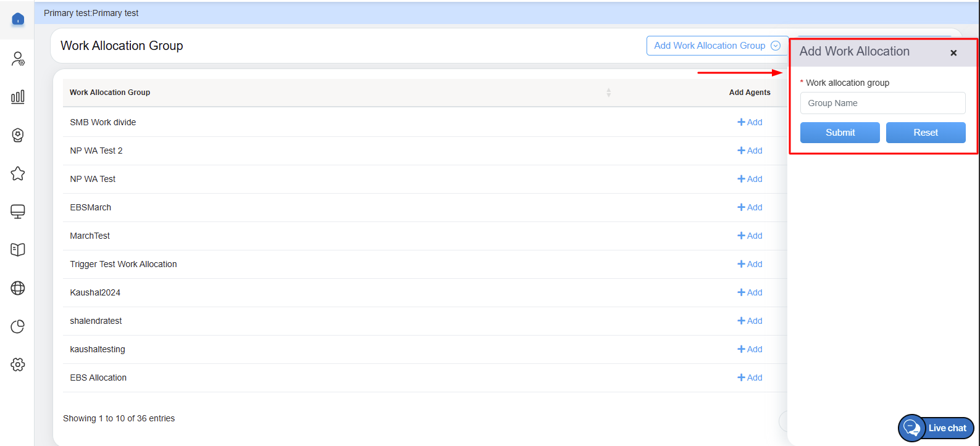Close the Add Work Allocation panel

(953, 53)
